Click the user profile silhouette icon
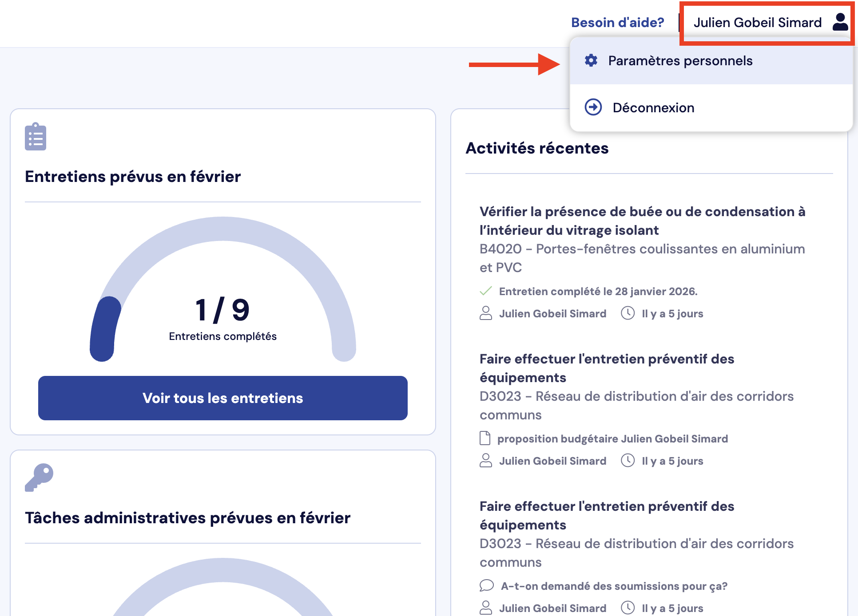 pos(840,22)
